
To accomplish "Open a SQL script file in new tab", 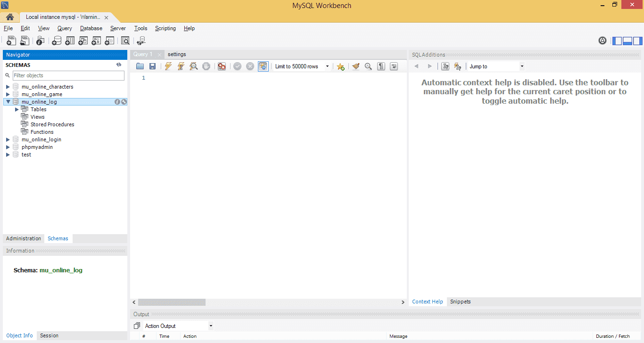I will pyautogui.click(x=25, y=41).
